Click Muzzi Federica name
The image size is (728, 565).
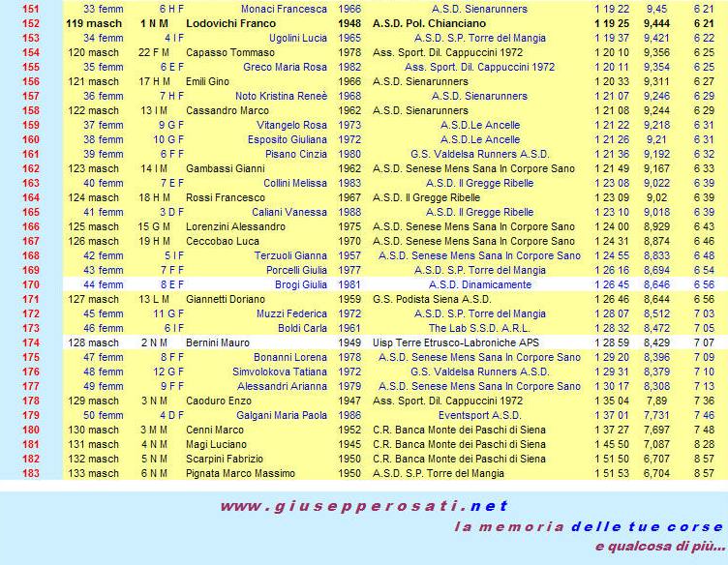coord(291,313)
